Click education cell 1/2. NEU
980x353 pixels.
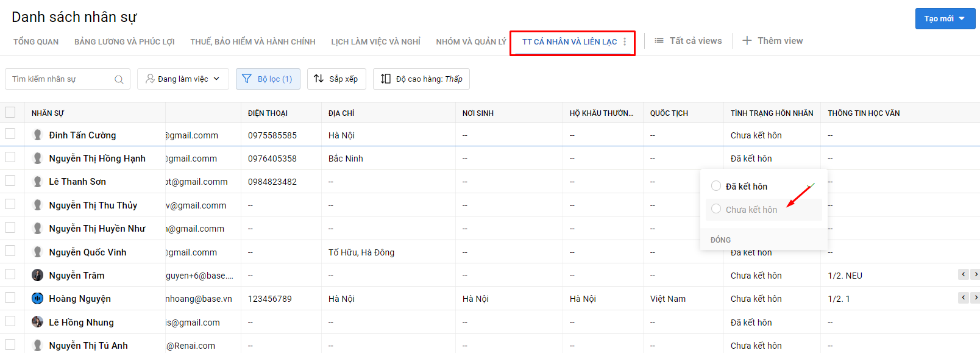[x=845, y=276]
